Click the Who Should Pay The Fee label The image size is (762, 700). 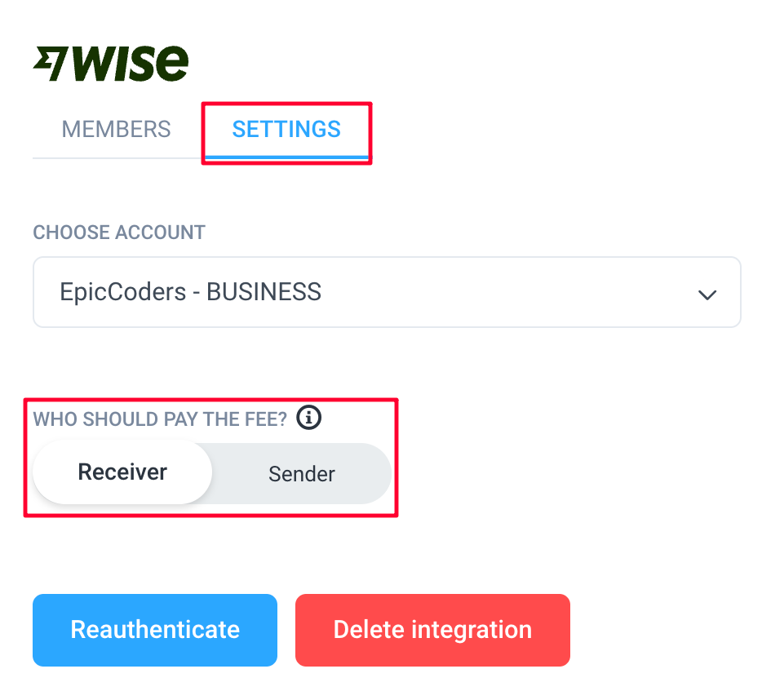pos(160,419)
